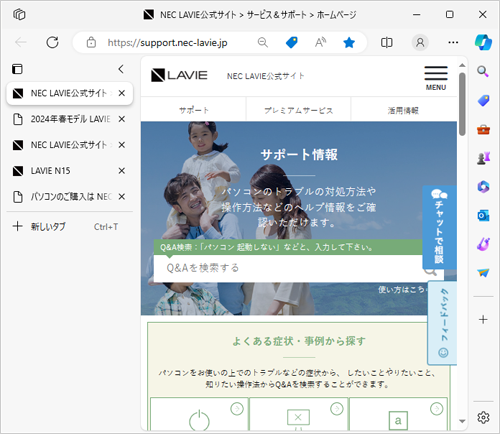
Task: Click the blue favorites star
Action: [x=349, y=42]
